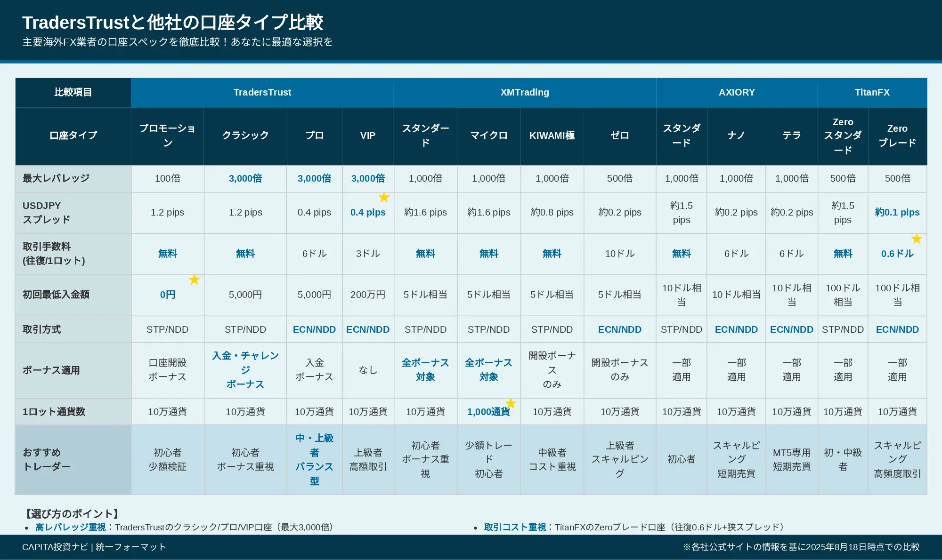Click the 口座タイプ row header
This screenshot has height=560, width=942.
click(x=73, y=136)
